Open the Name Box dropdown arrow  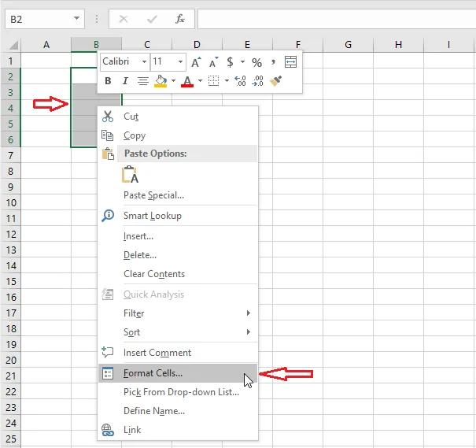[x=77, y=19]
